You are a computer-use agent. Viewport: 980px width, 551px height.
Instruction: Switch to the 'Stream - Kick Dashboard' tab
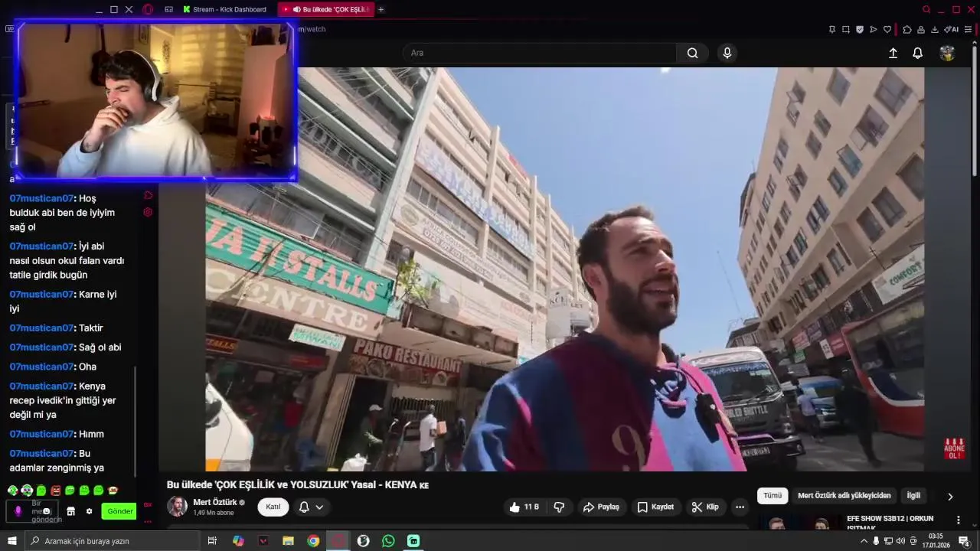pos(225,9)
